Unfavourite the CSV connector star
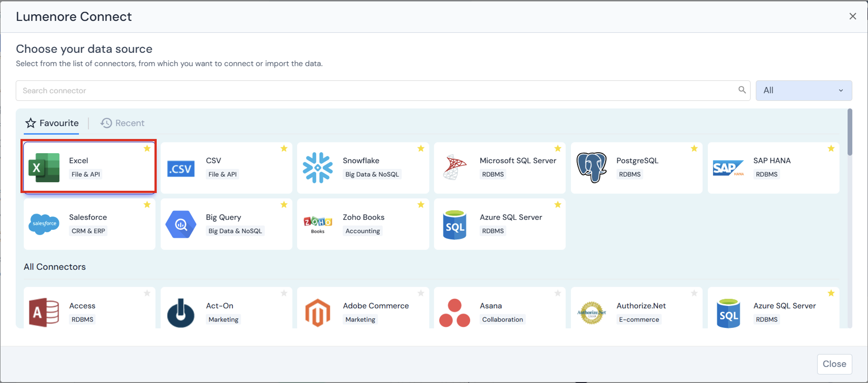The height and width of the screenshot is (383, 868). pyautogui.click(x=284, y=149)
